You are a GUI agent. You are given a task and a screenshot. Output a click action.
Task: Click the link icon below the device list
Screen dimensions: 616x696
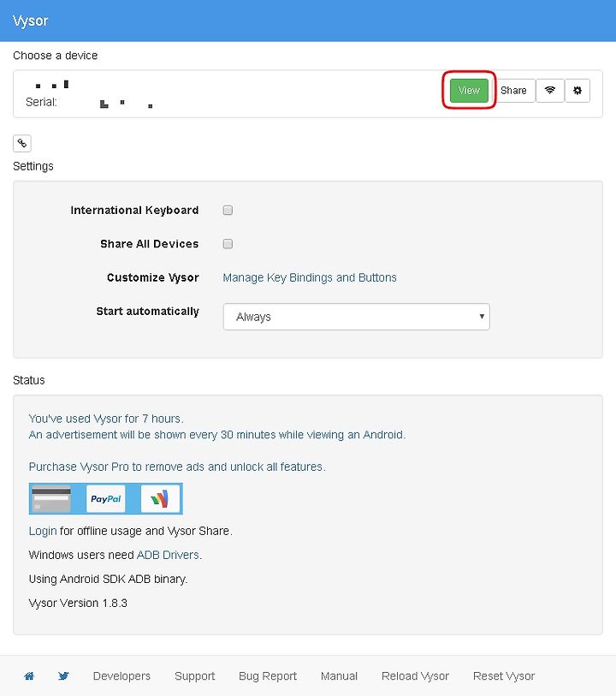(x=22, y=143)
